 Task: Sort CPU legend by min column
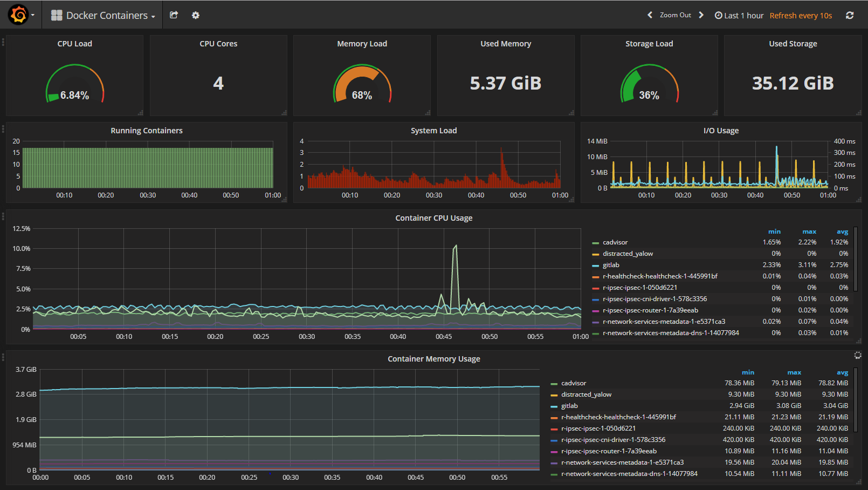[x=774, y=232]
